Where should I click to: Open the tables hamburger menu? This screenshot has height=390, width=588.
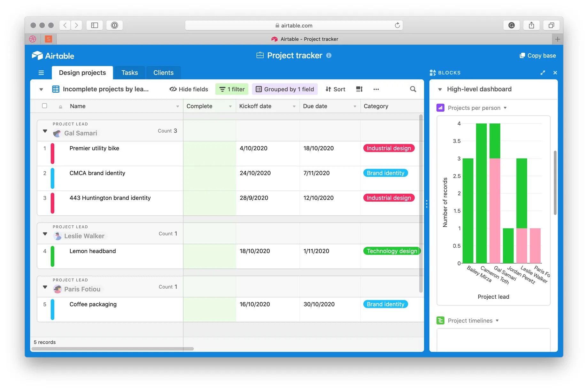click(41, 73)
